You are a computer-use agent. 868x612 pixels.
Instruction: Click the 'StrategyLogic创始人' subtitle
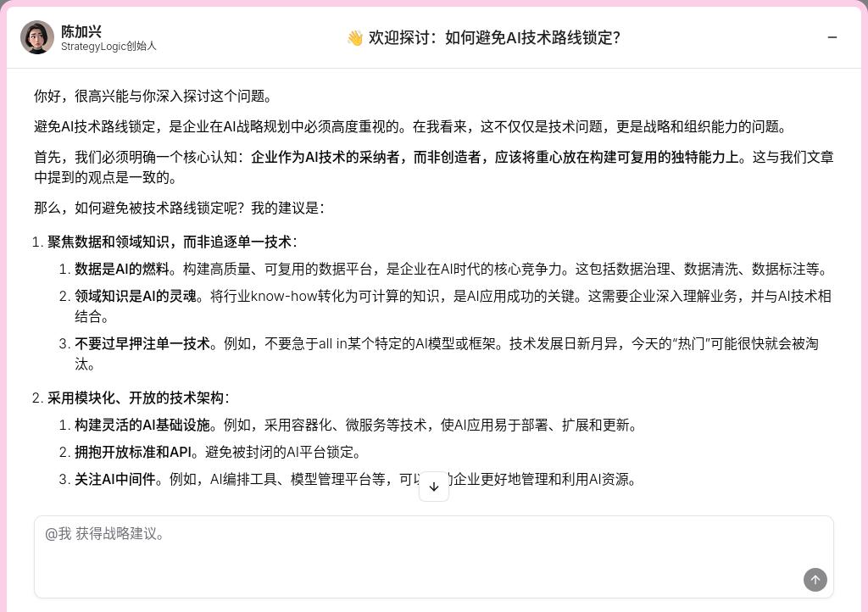tap(108, 47)
